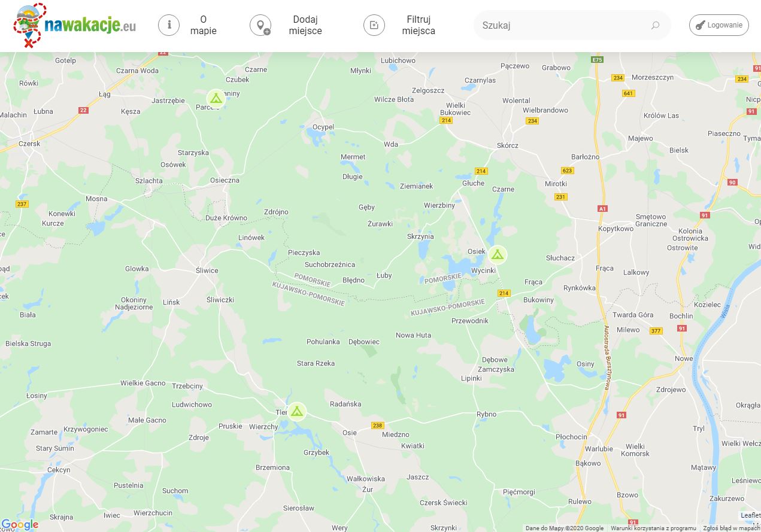Open the Dodaj miejsce menu item
The width and height of the screenshot is (761, 532).
305,25
